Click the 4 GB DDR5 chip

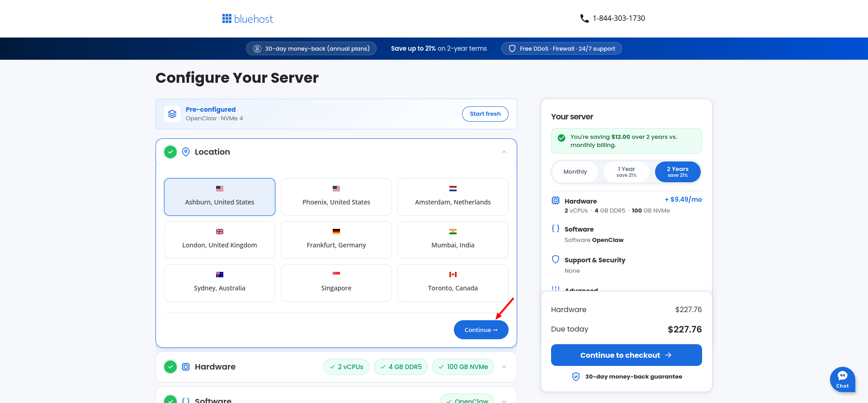click(401, 367)
